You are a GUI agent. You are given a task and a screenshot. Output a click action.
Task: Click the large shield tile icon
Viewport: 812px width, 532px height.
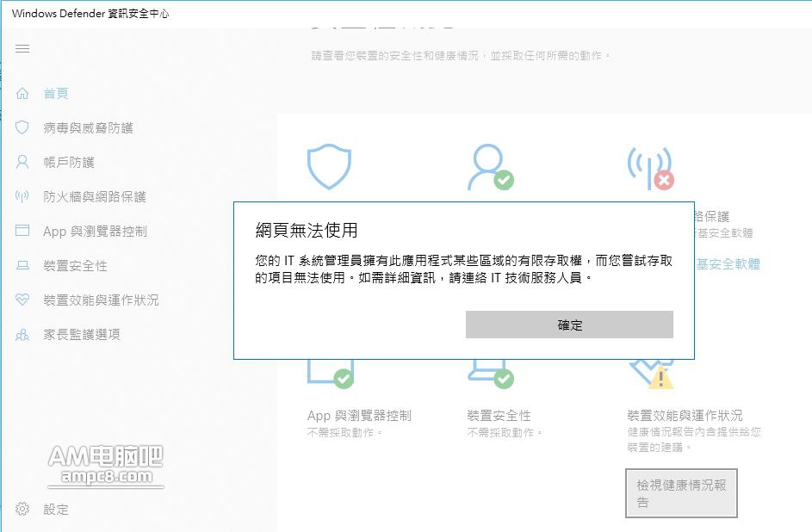click(329, 166)
